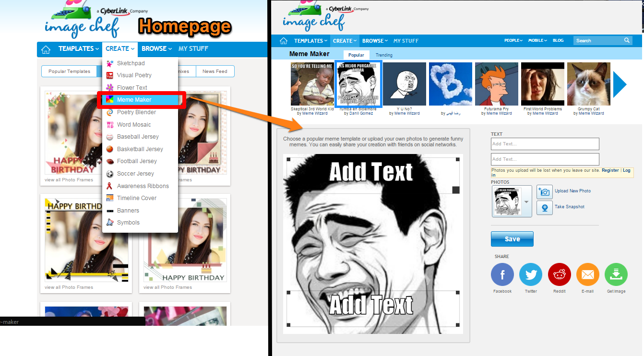Click the Symbols icon
The height and width of the screenshot is (356, 644).
(x=110, y=223)
